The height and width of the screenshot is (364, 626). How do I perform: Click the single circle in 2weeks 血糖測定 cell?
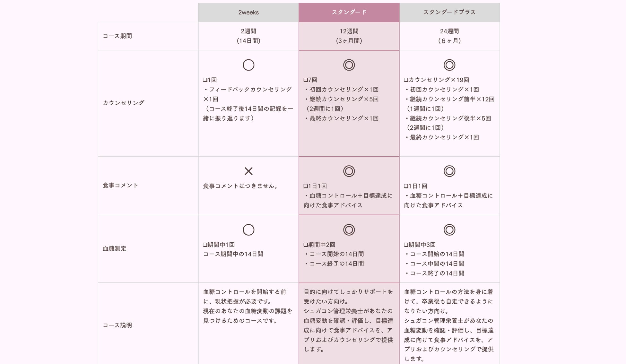(x=248, y=230)
